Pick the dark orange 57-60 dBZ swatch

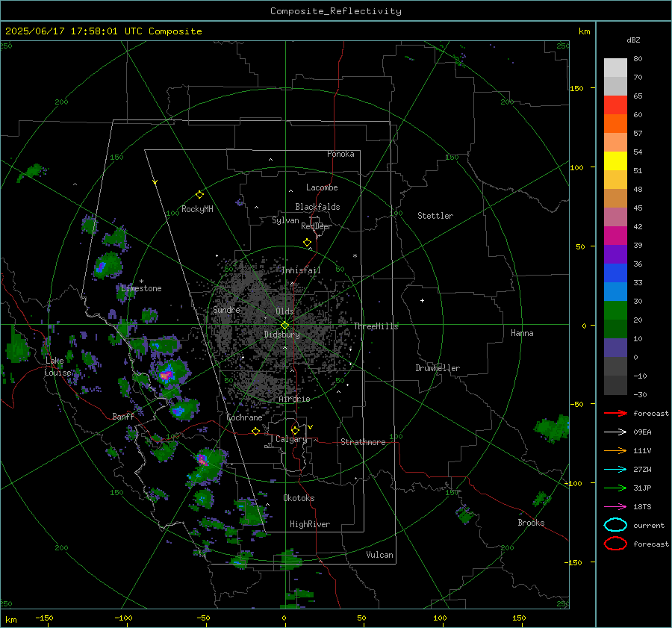[x=615, y=124]
